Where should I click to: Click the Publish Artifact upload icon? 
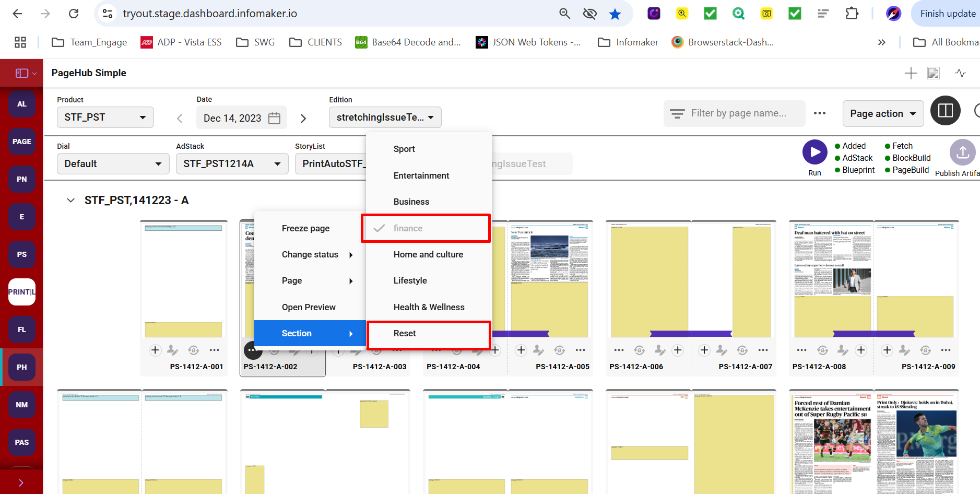coord(962,152)
